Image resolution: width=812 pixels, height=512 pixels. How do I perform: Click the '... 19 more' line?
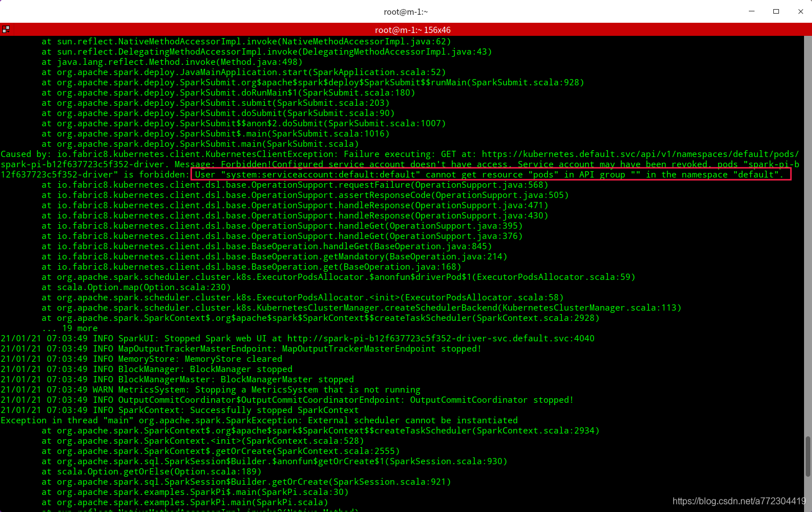(69, 328)
